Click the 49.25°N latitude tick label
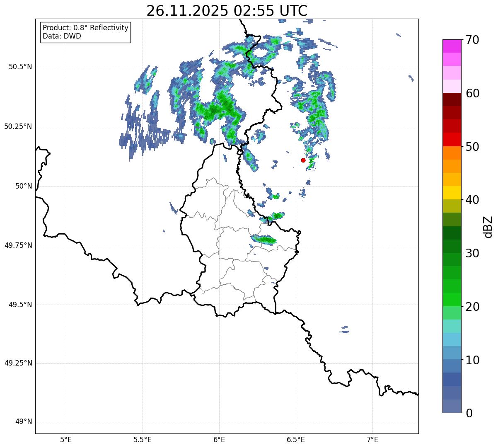This screenshot has height=448, width=498. click(x=18, y=363)
